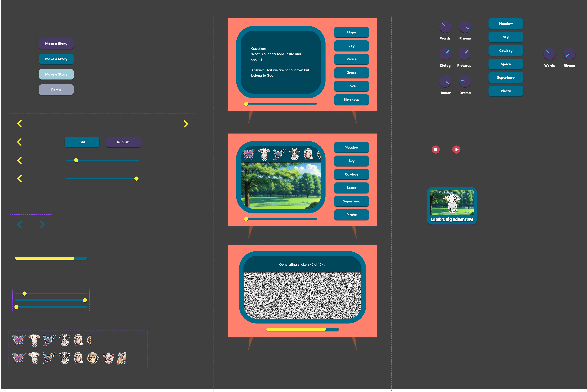This screenshot has width=587, height=392.
Task: Click the Remix button
Action: pyautogui.click(x=56, y=90)
